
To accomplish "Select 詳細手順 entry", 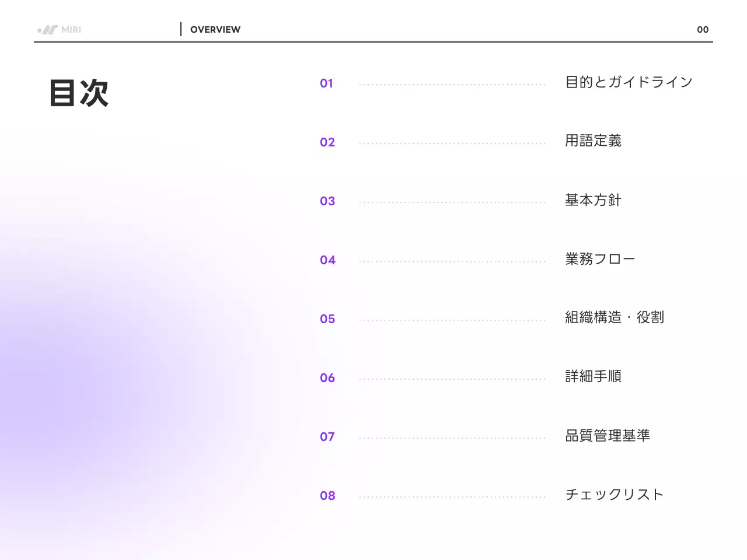I will (594, 377).
